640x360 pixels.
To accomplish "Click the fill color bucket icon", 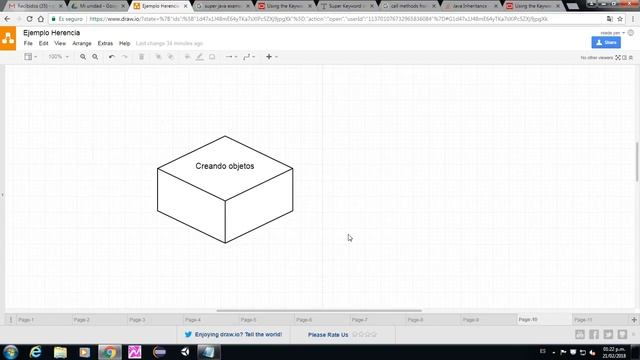I will [187, 57].
